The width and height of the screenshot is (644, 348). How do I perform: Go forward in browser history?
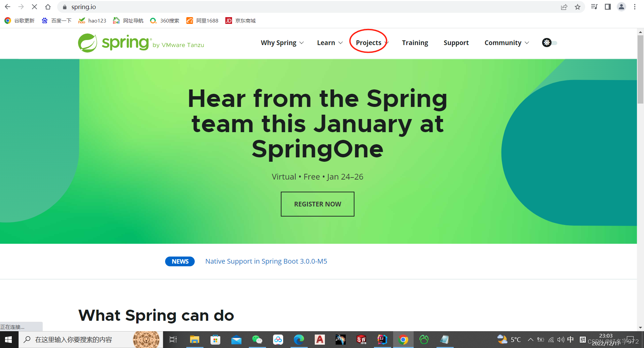(21, 7)
